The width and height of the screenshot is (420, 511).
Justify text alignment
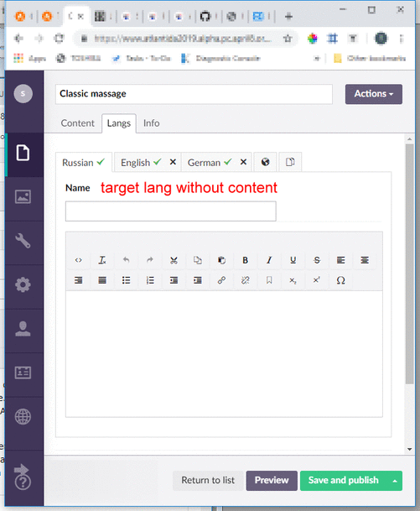point(102,280)
